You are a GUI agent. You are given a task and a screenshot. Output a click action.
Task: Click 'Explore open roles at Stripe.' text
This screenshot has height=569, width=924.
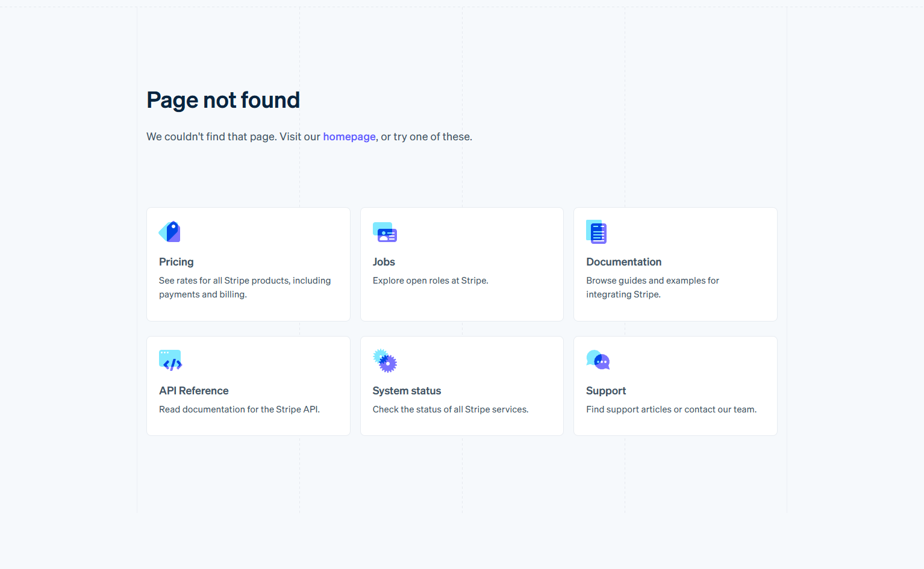click(x=431, y=281)
